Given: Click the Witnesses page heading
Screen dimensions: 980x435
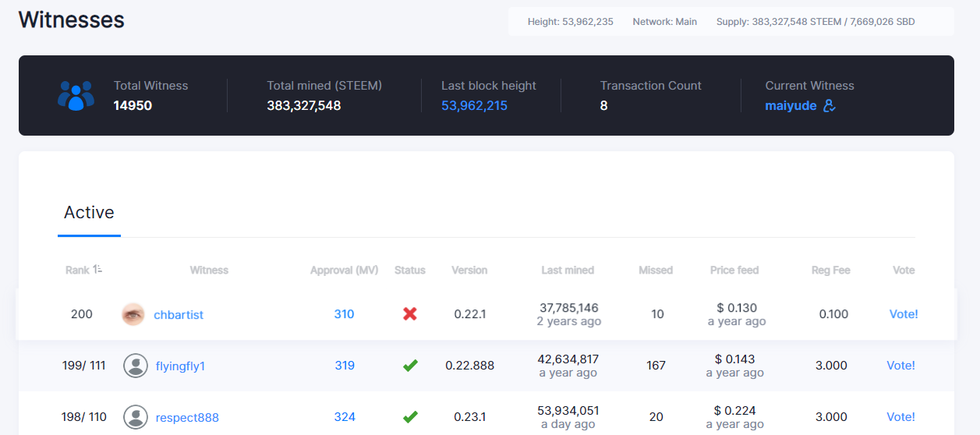Looking at the screenshot, I should tap(71, 19).
